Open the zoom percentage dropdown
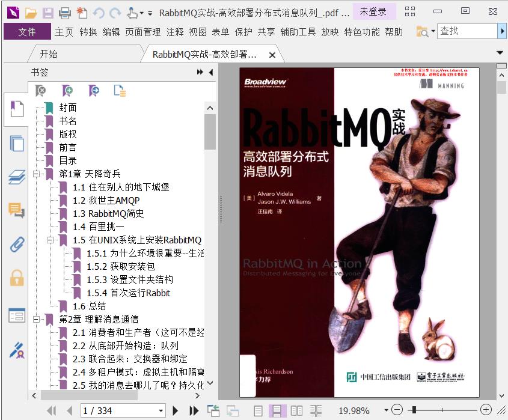 coord(386,410)
